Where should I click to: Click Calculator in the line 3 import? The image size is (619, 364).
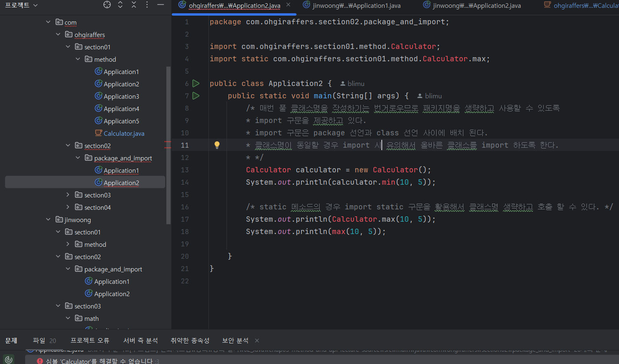click(413, 46)
